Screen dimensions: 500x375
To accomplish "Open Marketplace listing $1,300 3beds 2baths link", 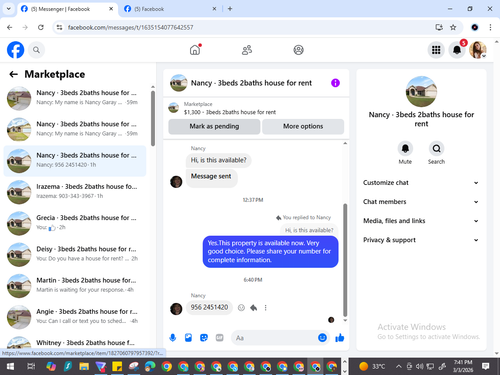I will coord(230,112).
